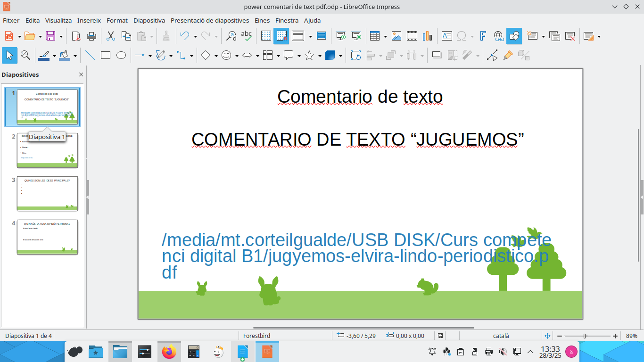Viewport: 644px width, 362px height.
Task: Expand the Stars and Banners shape dropdown
Action: [x=320, y=56]
